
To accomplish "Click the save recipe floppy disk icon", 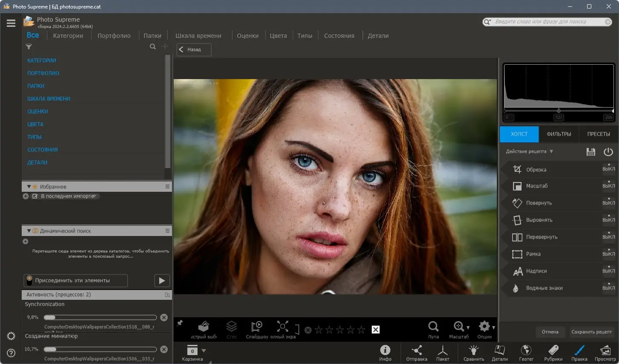I will (590, 152).
